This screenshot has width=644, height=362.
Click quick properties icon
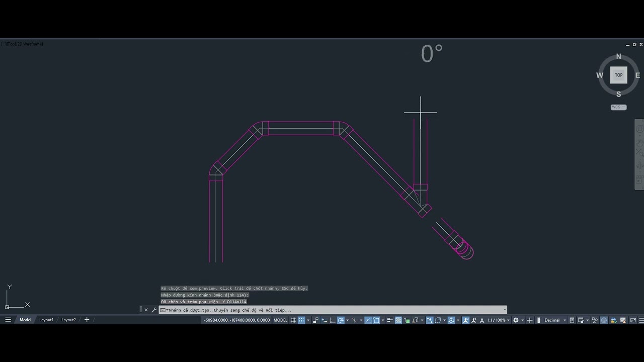pos(572,320)
